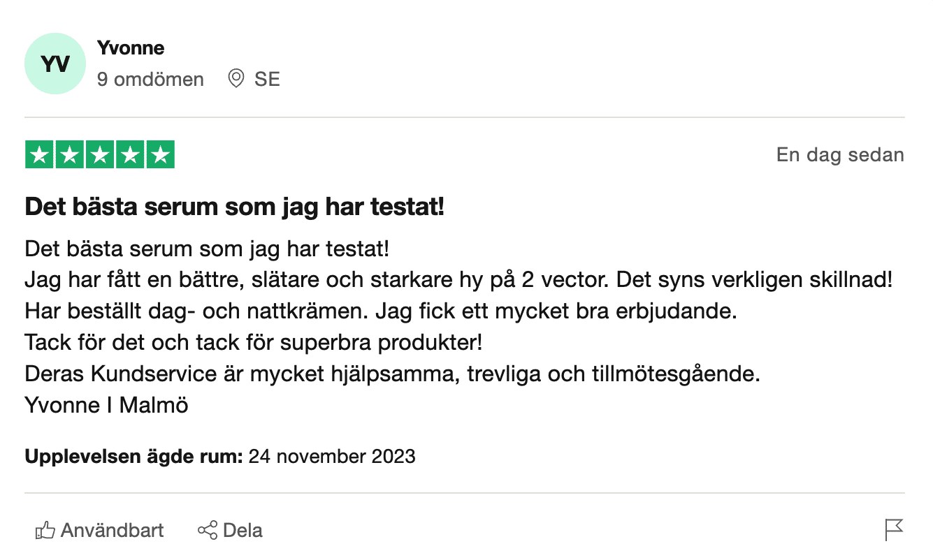This screenshot has height=560, width=933.
Task: Click the 'Yvonne I Malmö' signature line
Action: [106, 405]
